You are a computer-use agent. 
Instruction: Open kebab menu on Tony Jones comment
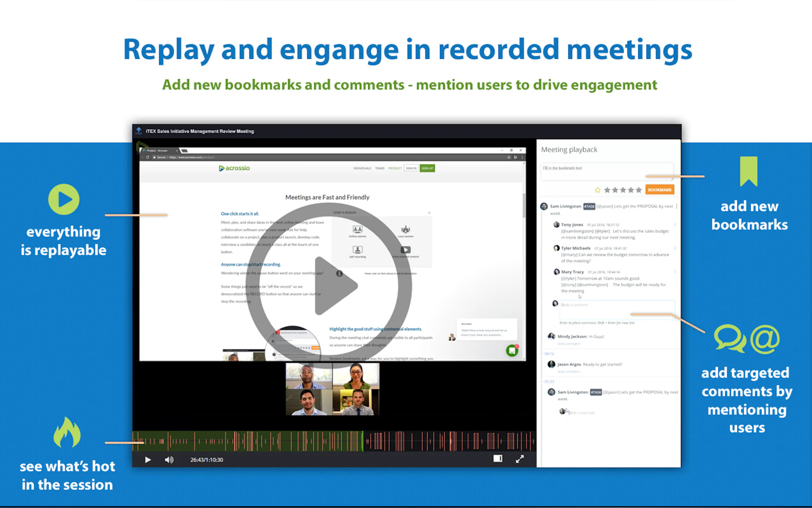pos(675,225)
